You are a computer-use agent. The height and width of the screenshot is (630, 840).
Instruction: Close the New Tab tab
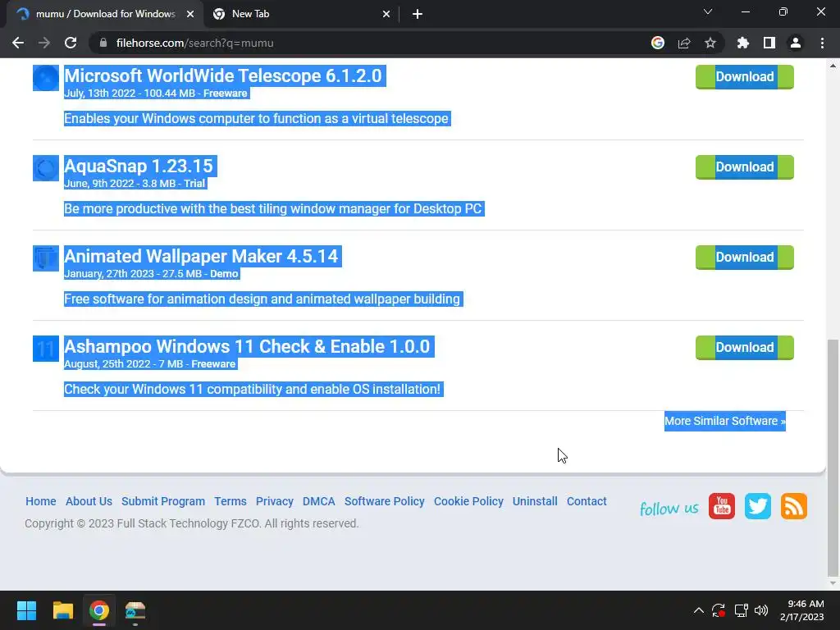[386, 14]
